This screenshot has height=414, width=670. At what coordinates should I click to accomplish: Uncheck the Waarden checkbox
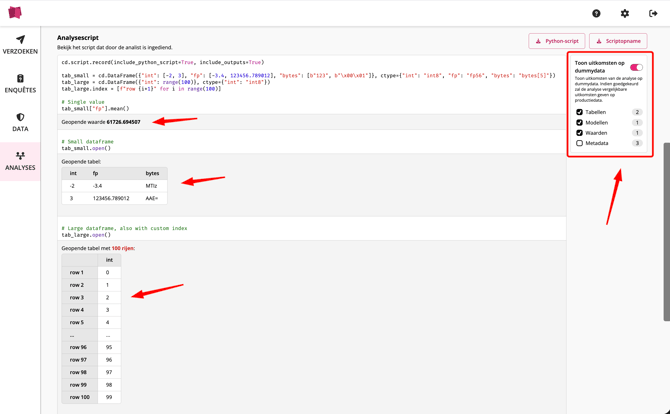[x=580, y=133]
